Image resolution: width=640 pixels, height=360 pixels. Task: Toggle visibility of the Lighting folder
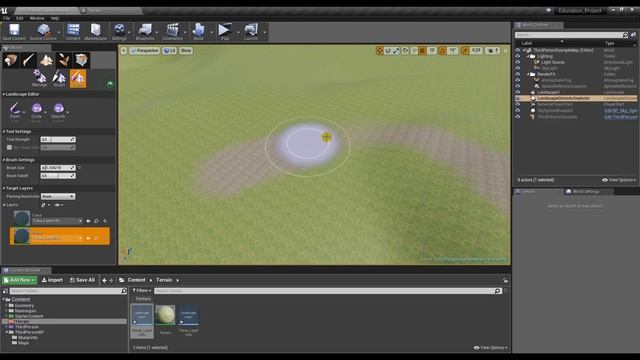518,56
